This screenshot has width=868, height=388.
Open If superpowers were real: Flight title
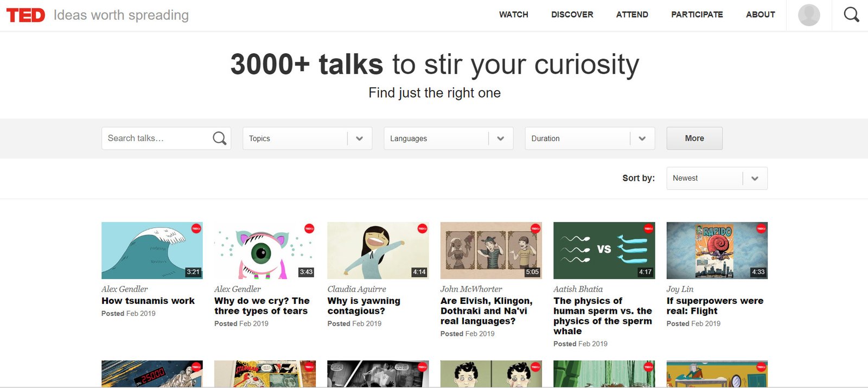point(715,306)
